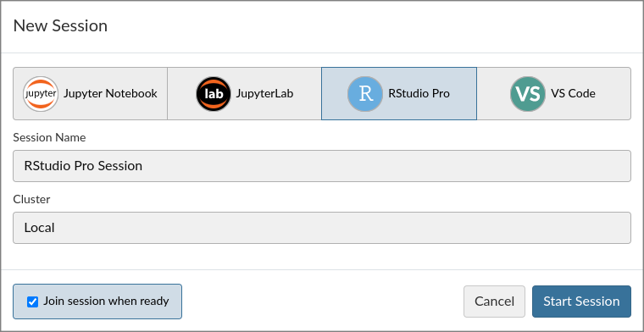Focus the Session Name input field
This screenshot has height=332, width=644.
pos(322,166)
